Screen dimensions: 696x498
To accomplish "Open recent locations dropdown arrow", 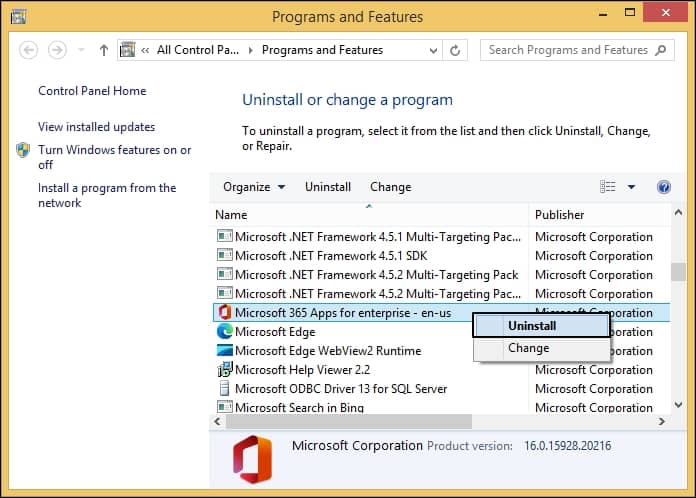I will tap(81, 50).
